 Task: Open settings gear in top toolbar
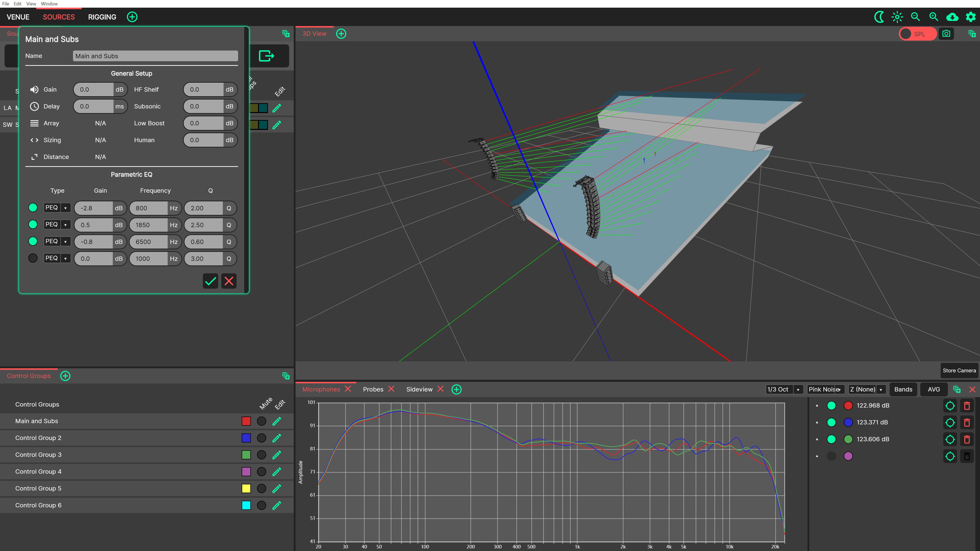pos(971,17)
